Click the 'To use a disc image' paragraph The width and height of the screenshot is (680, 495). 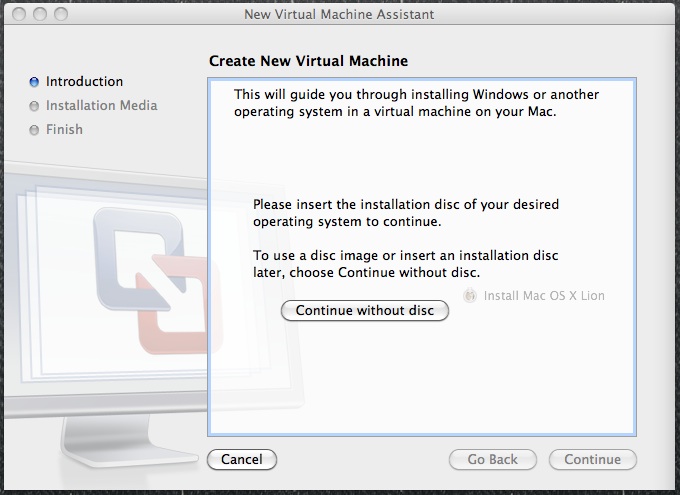tap(405, 264)
